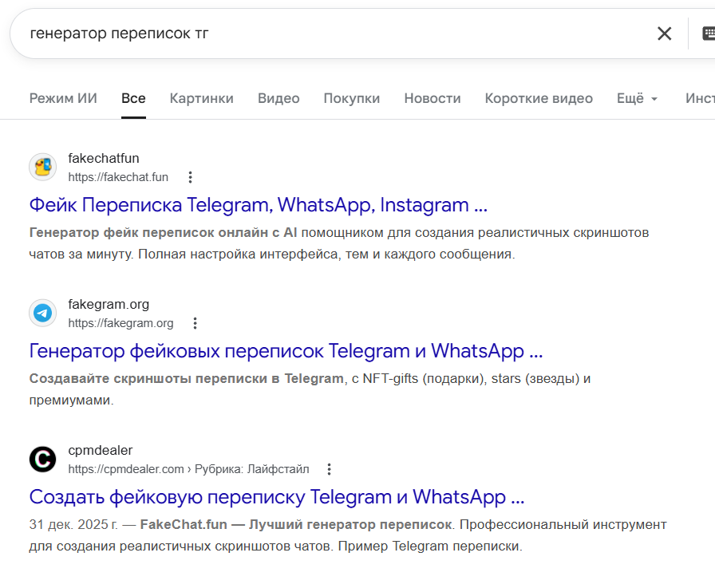715x588 pixels.
Task: Click the search input field
Action: click(338, 34)
